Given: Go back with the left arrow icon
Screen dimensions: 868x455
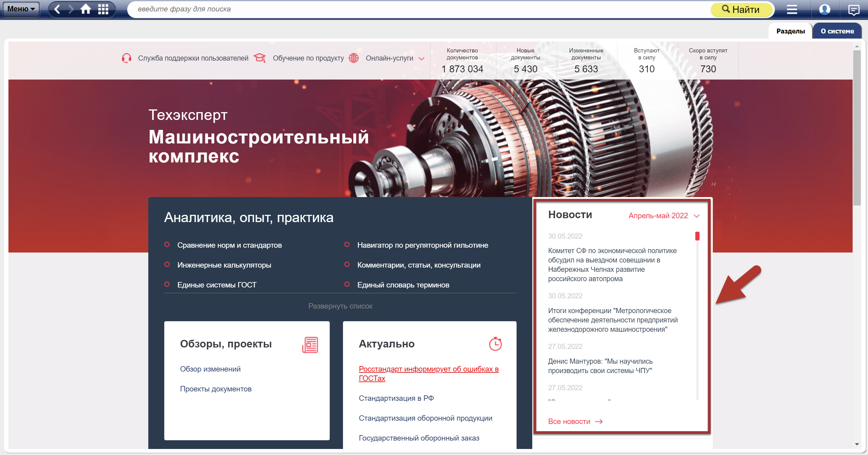Looking at the screenshot, I should tap(57, 9).
